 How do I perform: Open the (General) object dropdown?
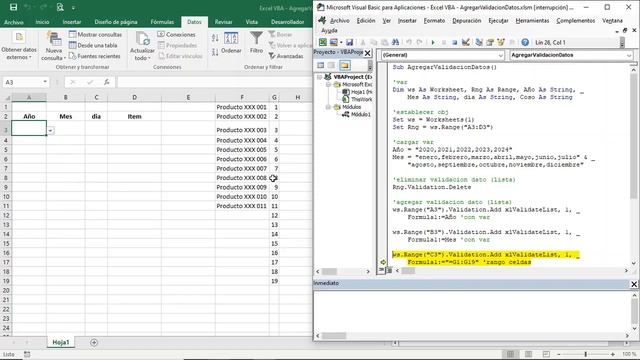500,55
